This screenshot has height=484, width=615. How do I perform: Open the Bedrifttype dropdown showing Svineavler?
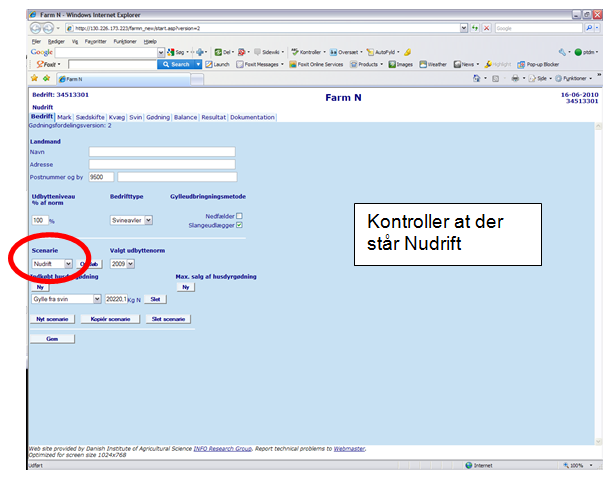click(x=131, y=220)
